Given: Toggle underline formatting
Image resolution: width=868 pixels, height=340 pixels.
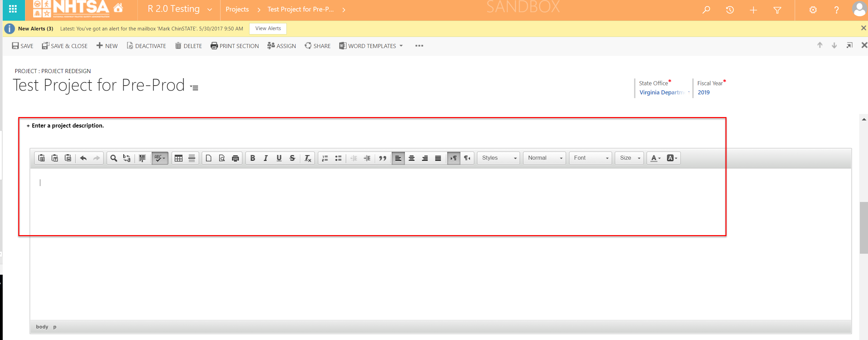Looking at the screenshot, I should pos(279,158).
